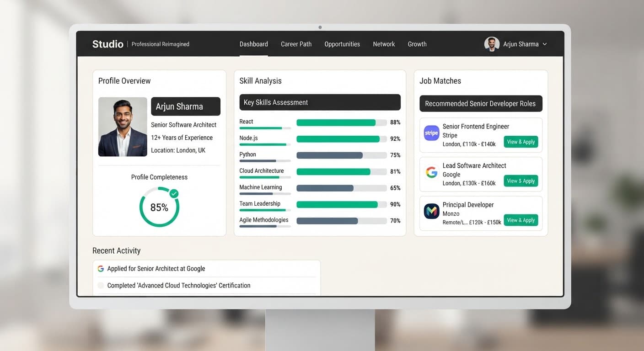The height and width of the screenshot is (351, 644).
Task: Click the profile photo in Profile Overview
Action: pos(123,127)
